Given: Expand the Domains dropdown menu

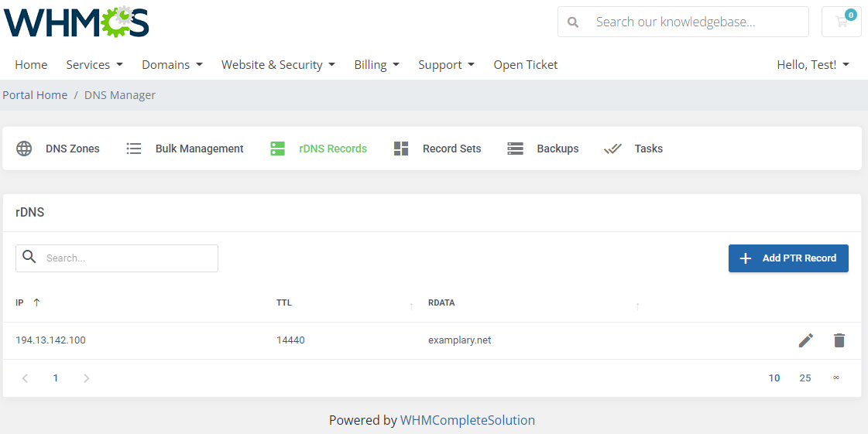Looking at the screenshot, I should [x=172, y=65].
